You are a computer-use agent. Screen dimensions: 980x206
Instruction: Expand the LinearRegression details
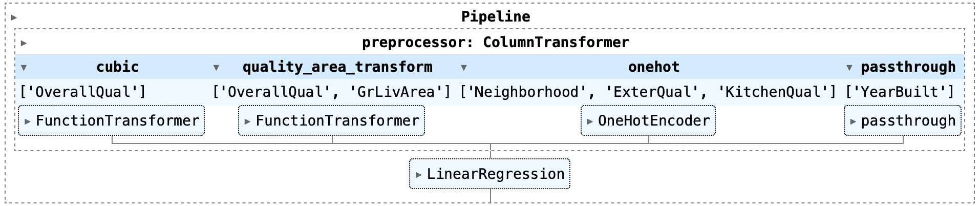[489, 174]
